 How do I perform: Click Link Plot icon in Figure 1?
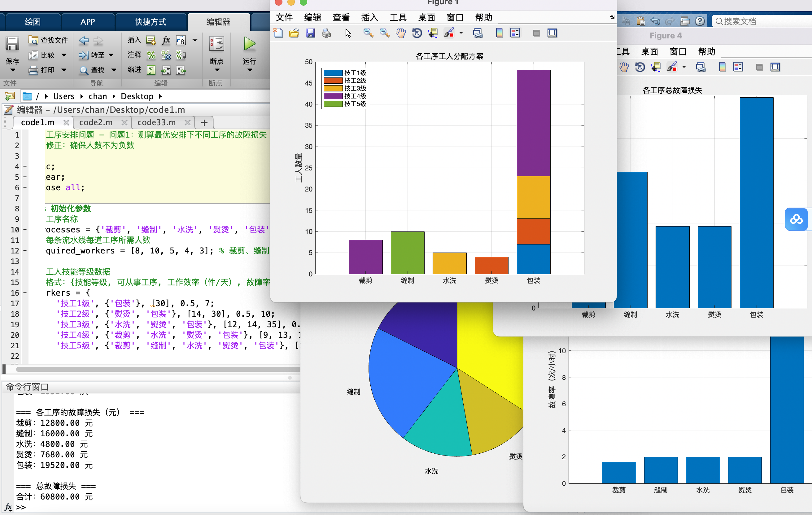pyautogui.click(x=478, y=33)
